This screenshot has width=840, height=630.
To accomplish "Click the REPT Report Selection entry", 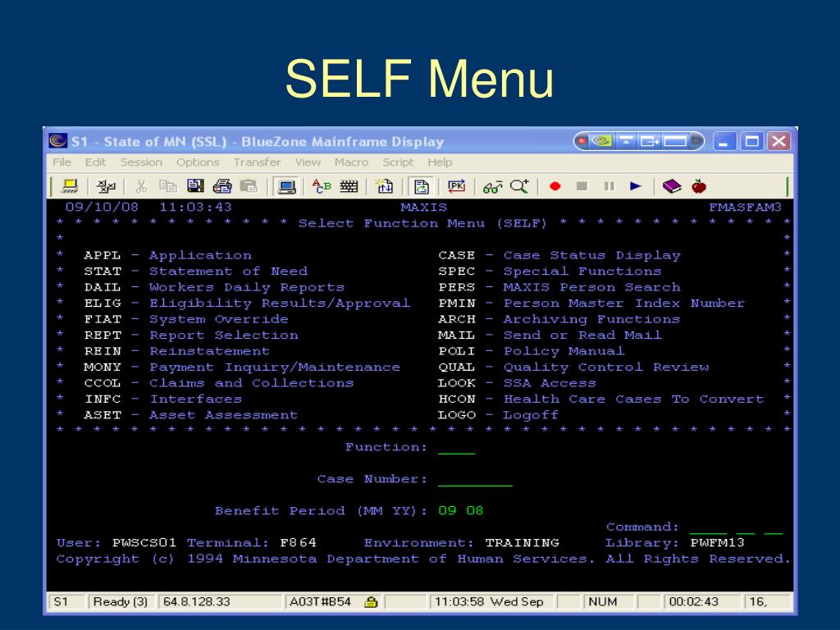I will (191, 336).
